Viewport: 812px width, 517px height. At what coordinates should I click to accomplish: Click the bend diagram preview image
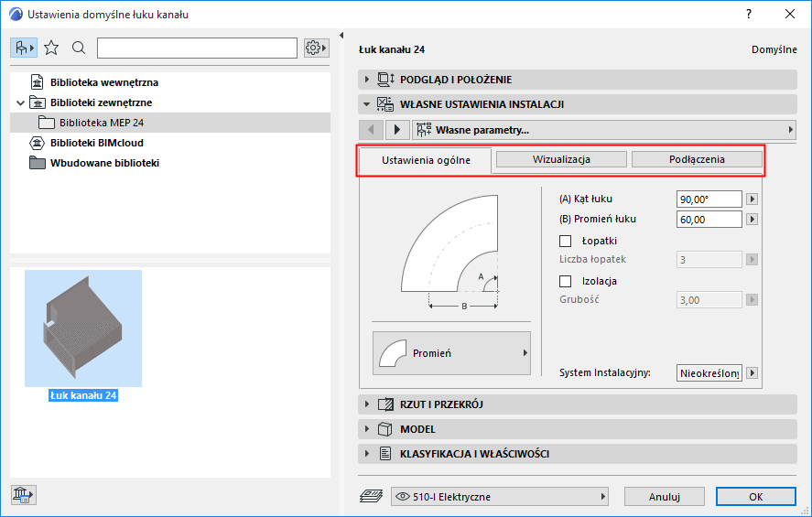(x=450, y=252)
